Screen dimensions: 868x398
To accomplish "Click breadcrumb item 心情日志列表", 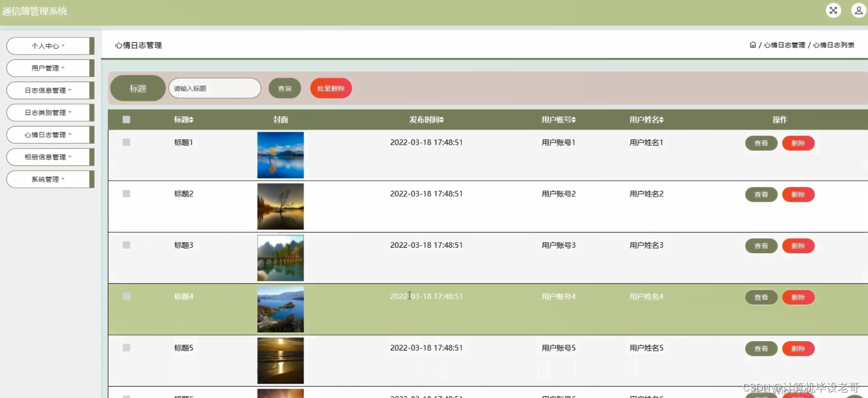I will click(833, 45).
